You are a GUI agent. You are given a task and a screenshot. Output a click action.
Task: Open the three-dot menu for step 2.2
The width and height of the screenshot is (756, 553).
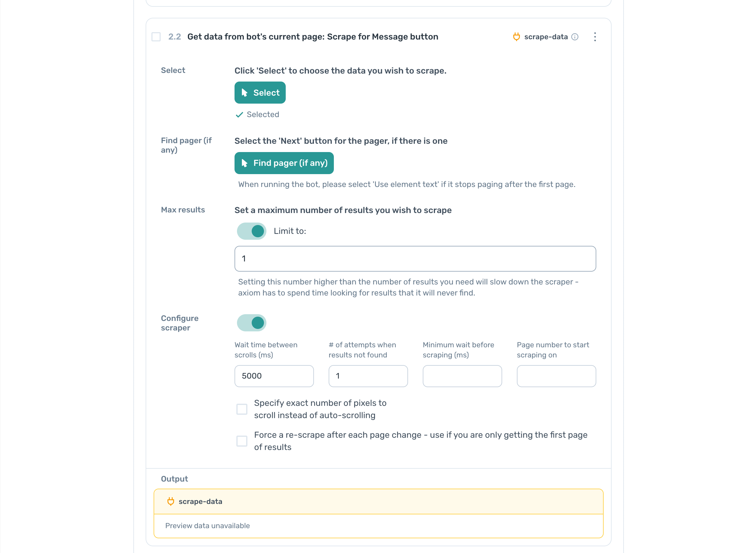595,37
